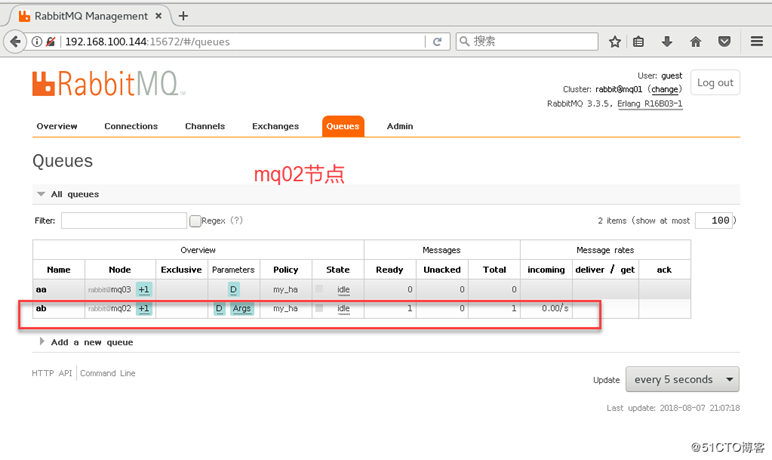Click in the Filter input field

[x=124, y=220]
